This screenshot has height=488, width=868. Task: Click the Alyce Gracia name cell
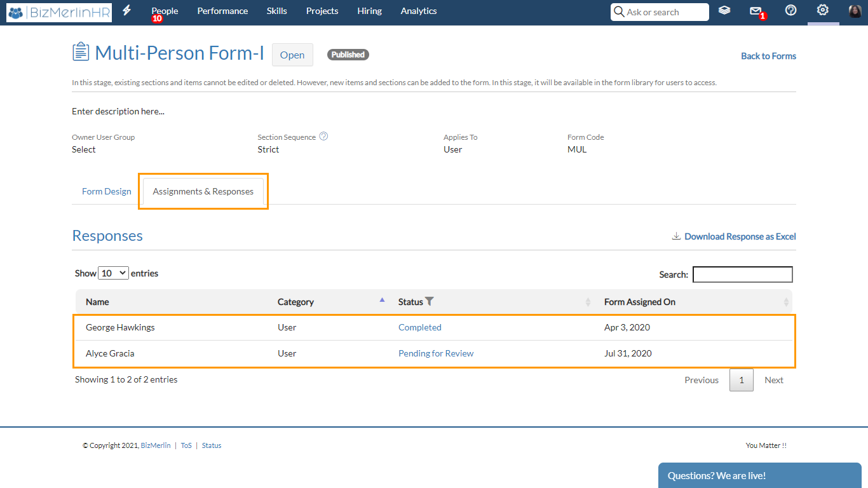pyautogui.click(x=110, y=353)
